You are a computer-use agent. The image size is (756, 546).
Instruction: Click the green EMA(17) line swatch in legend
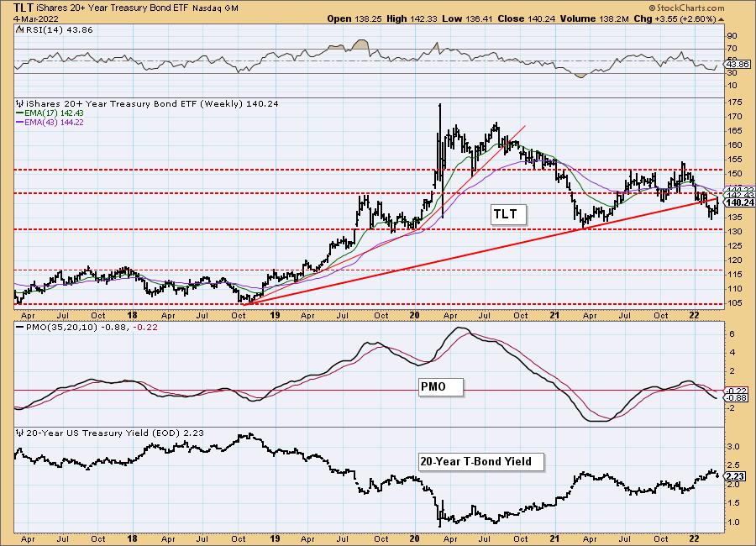[20, 113]
